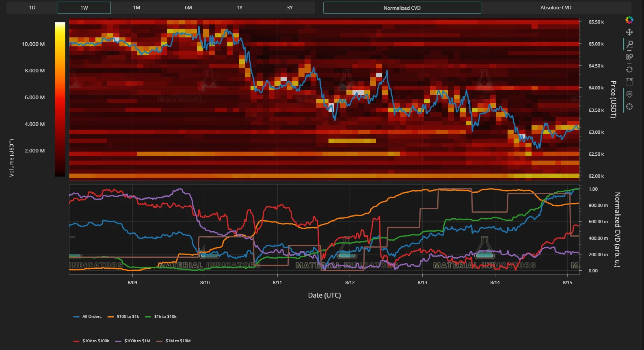Select the 1W timeframe tab
This screenshot has height=350, width=644.
click(x=84, y=8)
